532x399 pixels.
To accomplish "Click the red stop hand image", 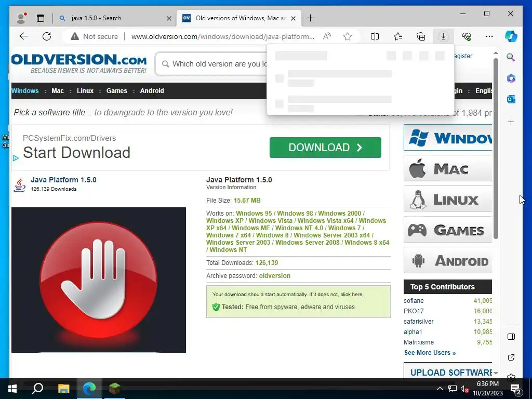I will 98,280.
